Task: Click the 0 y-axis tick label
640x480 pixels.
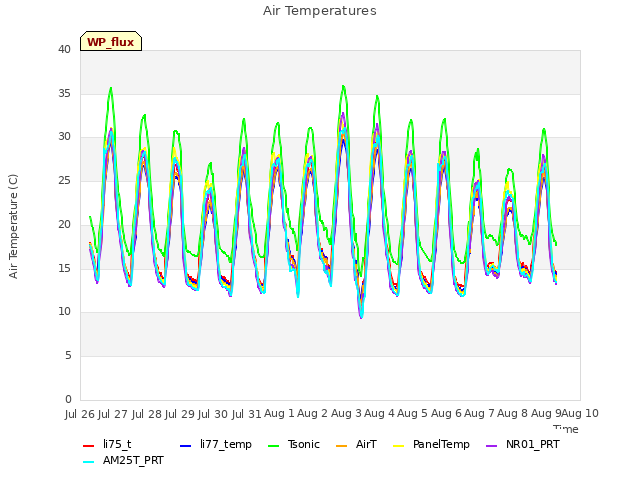Action: [68, 400]
